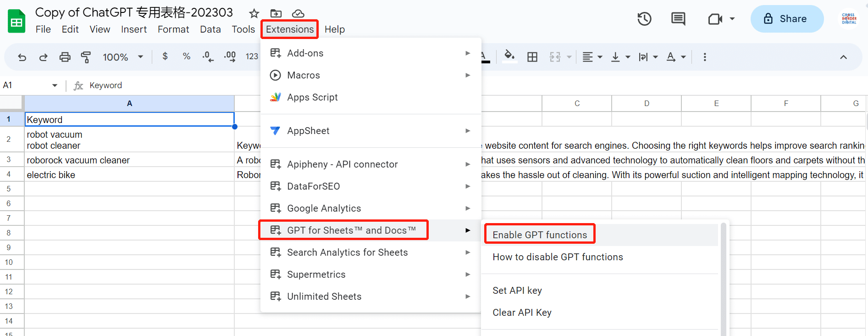
Task: Collapse toolbar with the up chevron
Action: [843, 57]
